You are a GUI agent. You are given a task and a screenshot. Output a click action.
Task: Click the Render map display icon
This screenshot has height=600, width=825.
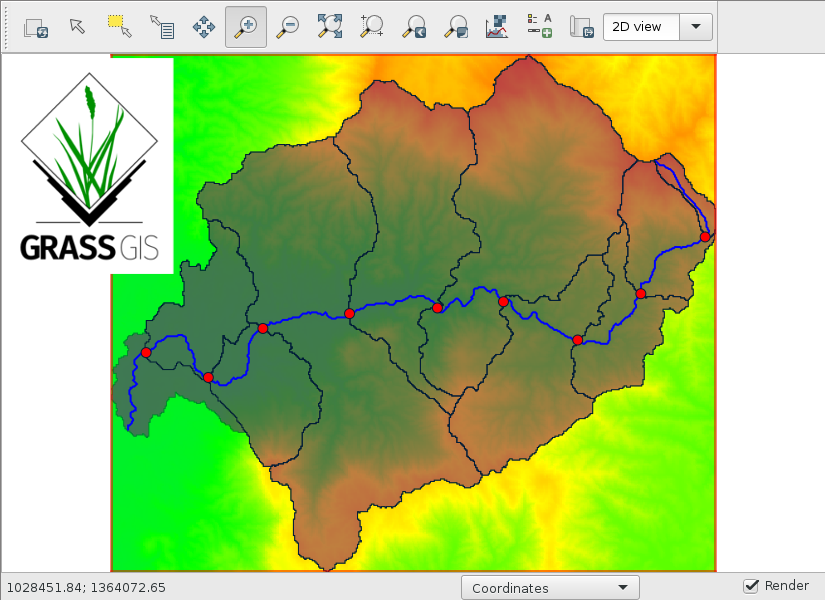36,27
